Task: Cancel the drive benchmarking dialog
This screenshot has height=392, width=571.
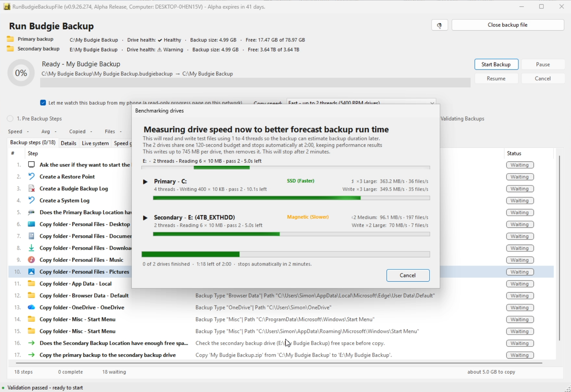Action: [408, 275]
